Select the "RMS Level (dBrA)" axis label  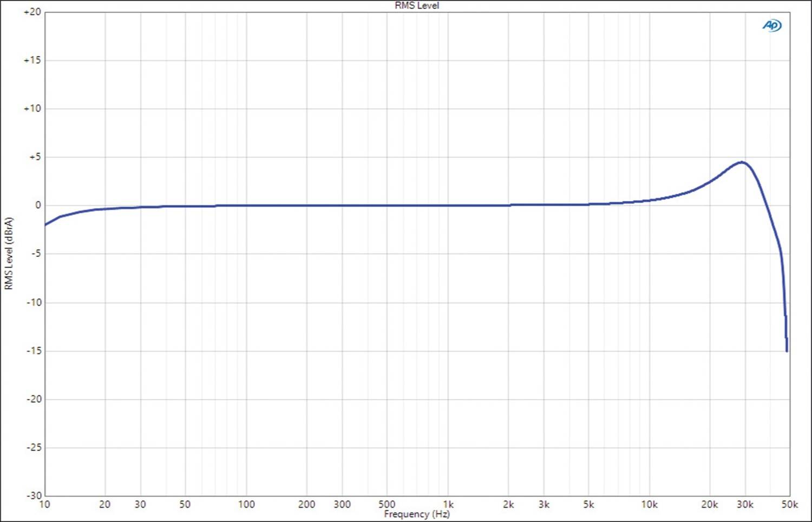9,253
